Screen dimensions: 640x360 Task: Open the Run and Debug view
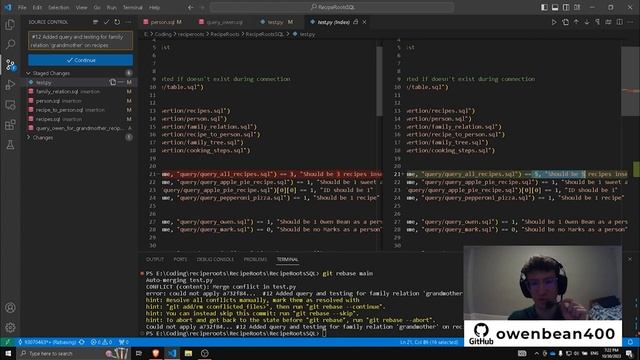pyautogui.click(x=10, y=84)
